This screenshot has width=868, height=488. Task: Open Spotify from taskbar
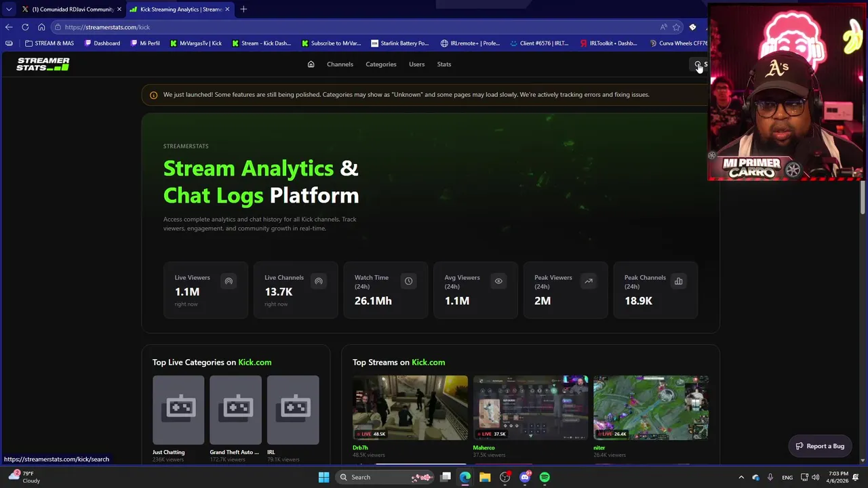click(x=545, y=477)
